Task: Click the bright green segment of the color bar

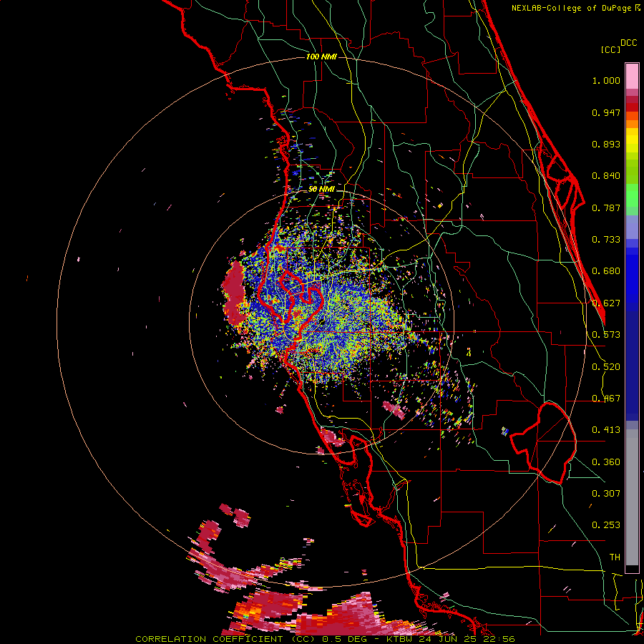Action: [632, 195]
